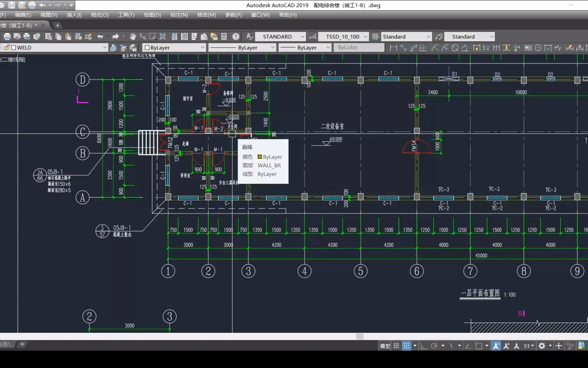Open the table style Standard dropdown
Viewport: 588px width, 368px height.
[428, 36]
